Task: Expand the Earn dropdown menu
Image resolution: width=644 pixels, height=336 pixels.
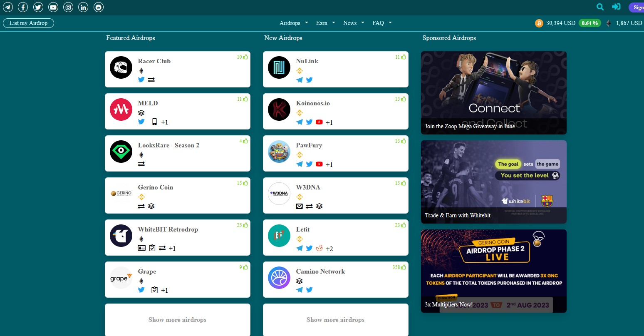Action: click(325, 23)
